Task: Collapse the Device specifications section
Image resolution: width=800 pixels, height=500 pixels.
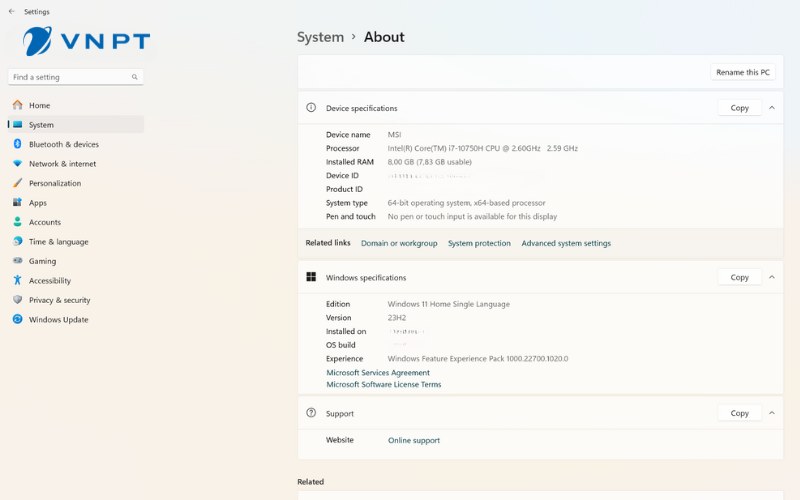Action: pos(772,108)
